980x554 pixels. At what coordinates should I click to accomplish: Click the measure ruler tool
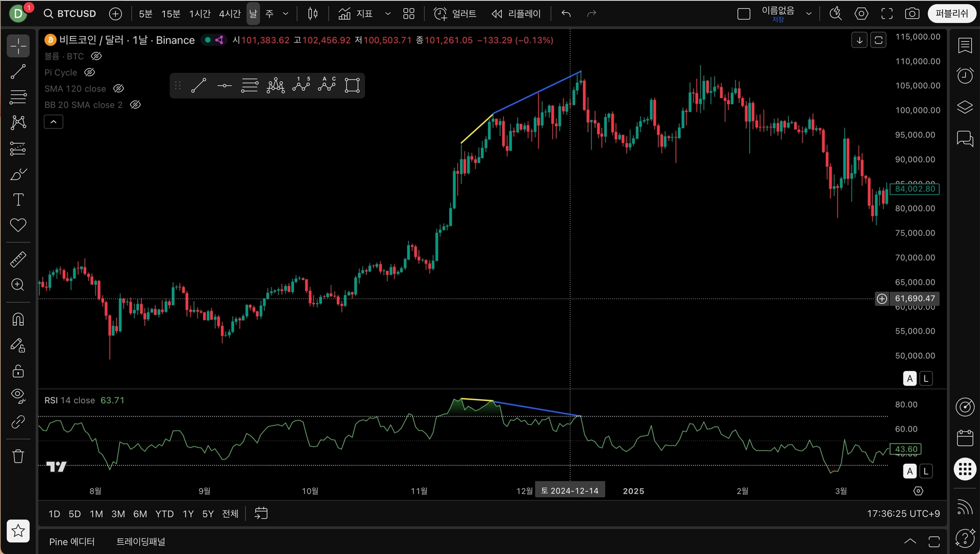pyautogui.click(x=18, y=259)
